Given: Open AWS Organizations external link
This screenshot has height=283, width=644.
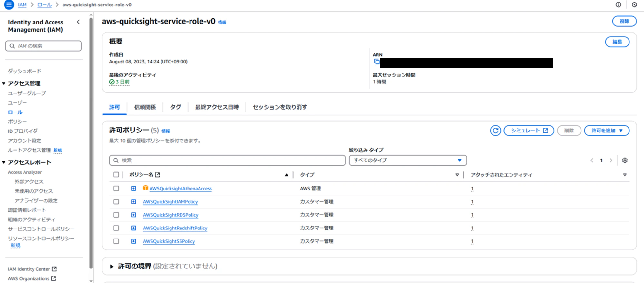Looking at the screenshot, I should pyautogui.click(x=32, y=278).
